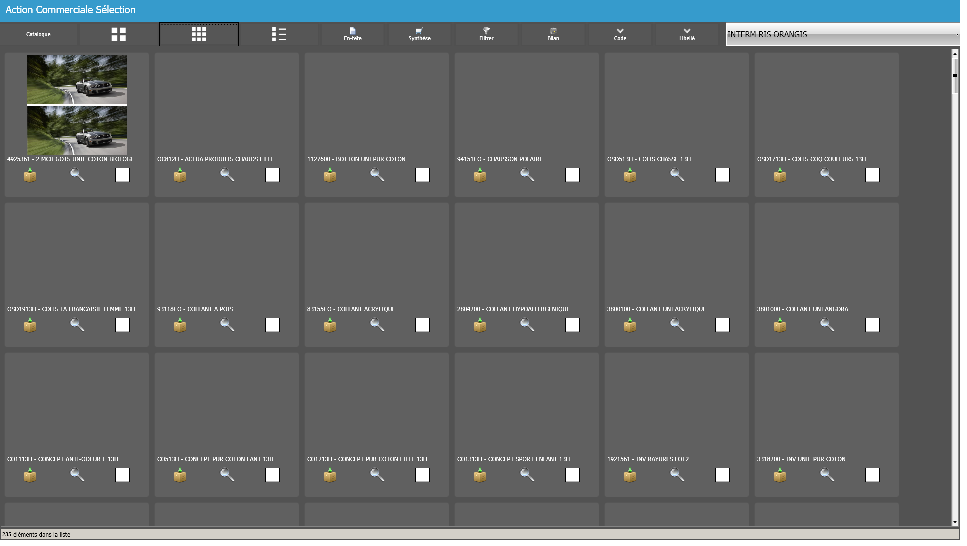Tick the COLIS COQ COULEURS checkbox
Screen dimensions: 967x546
[872, 175]
